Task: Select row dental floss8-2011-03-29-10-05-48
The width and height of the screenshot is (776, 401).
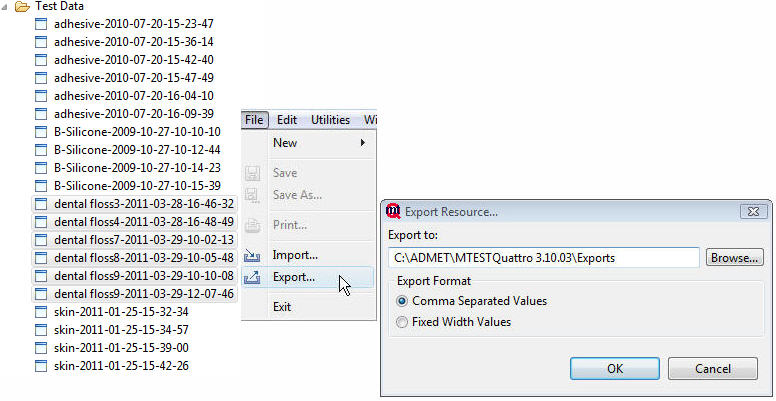Action: point(135,257)
